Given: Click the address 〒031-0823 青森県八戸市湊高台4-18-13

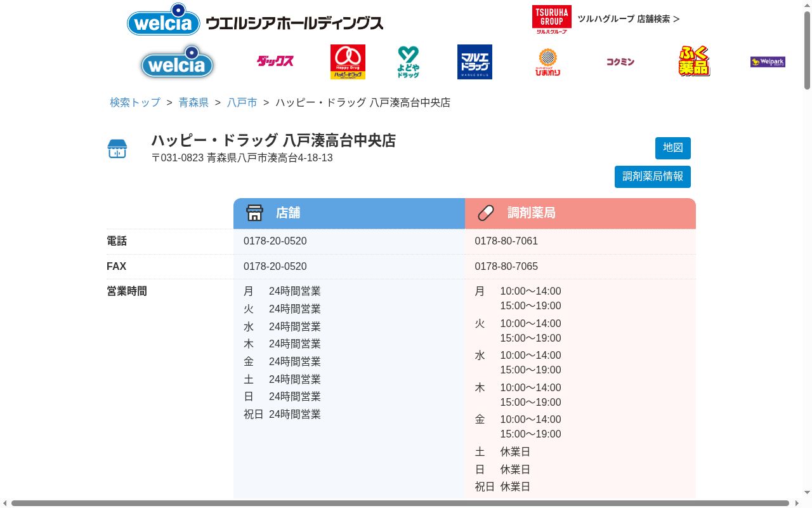Looking at the screenshot, I should 242,158.
